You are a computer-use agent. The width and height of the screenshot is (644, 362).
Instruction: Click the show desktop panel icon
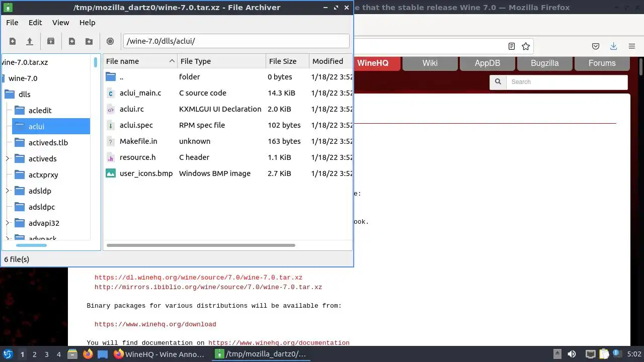pos(103,354)
